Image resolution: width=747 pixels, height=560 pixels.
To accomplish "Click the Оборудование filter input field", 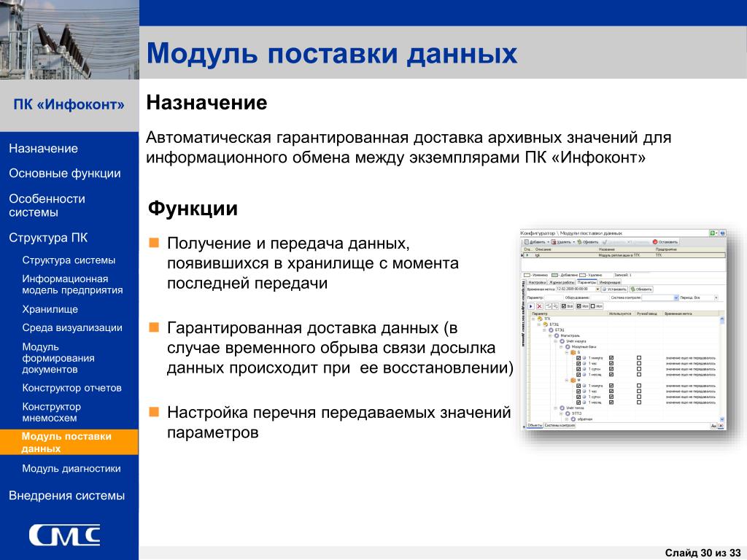I will 600,297.
